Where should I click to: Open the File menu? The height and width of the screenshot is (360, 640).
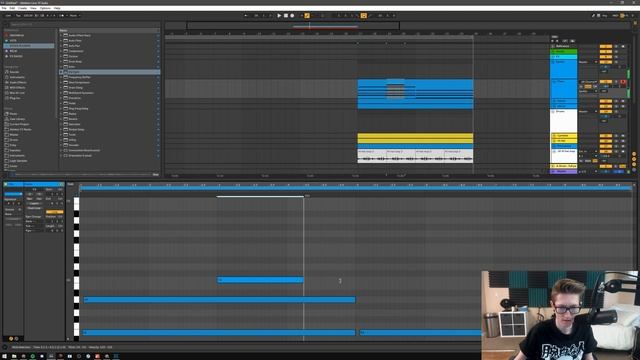tap(4, 8)
